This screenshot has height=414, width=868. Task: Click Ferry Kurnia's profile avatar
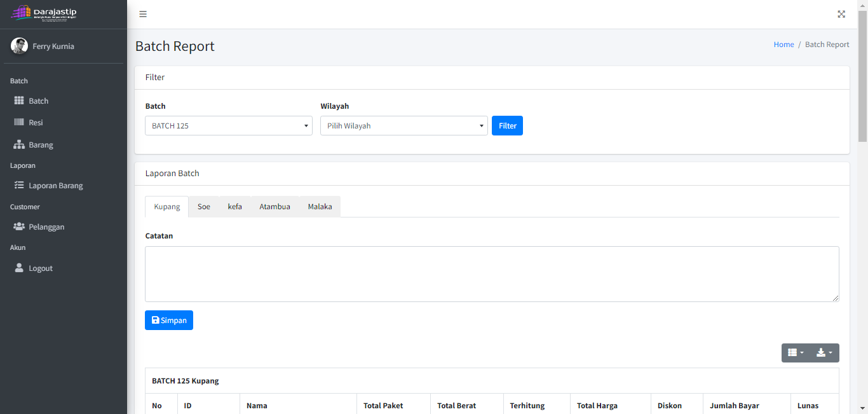tap(19, 46)
